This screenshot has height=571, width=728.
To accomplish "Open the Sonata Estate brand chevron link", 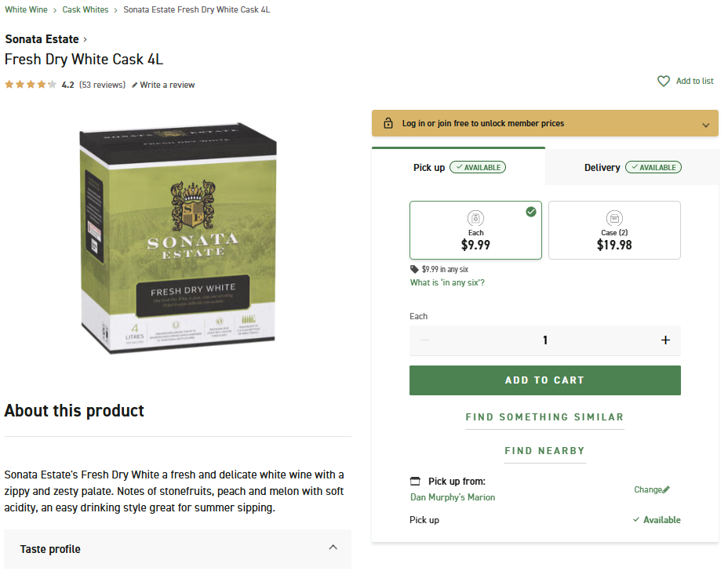I will [x=86, y=39].
